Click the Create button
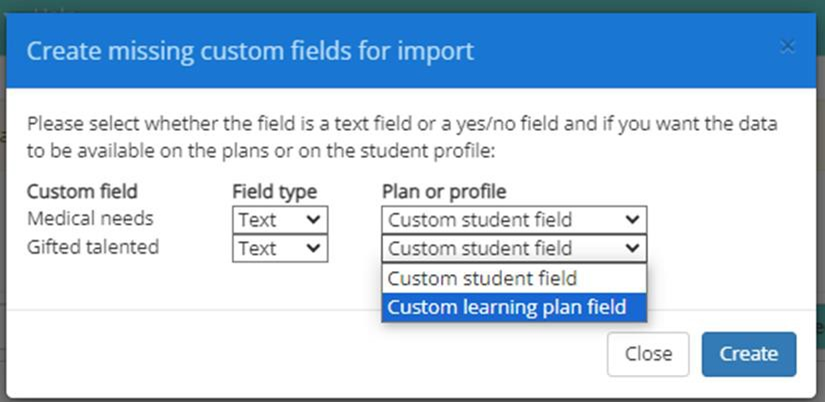 (749, 354)
